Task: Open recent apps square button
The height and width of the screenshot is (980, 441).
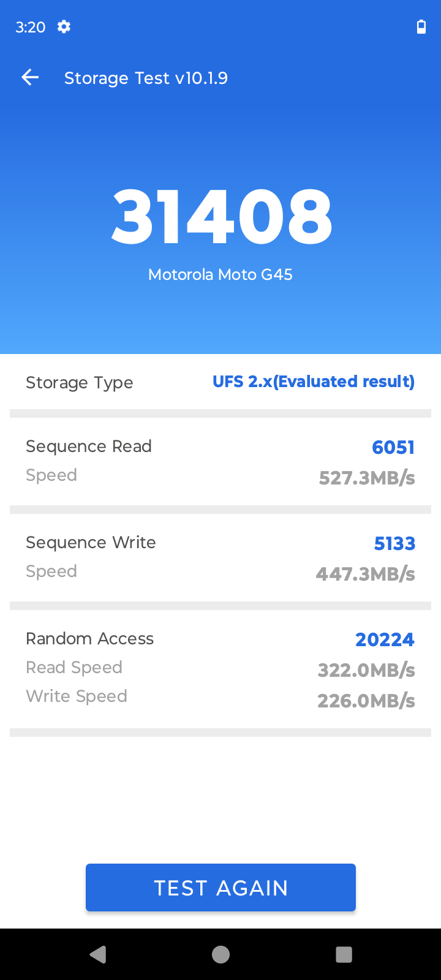Action: click(344, 954)
